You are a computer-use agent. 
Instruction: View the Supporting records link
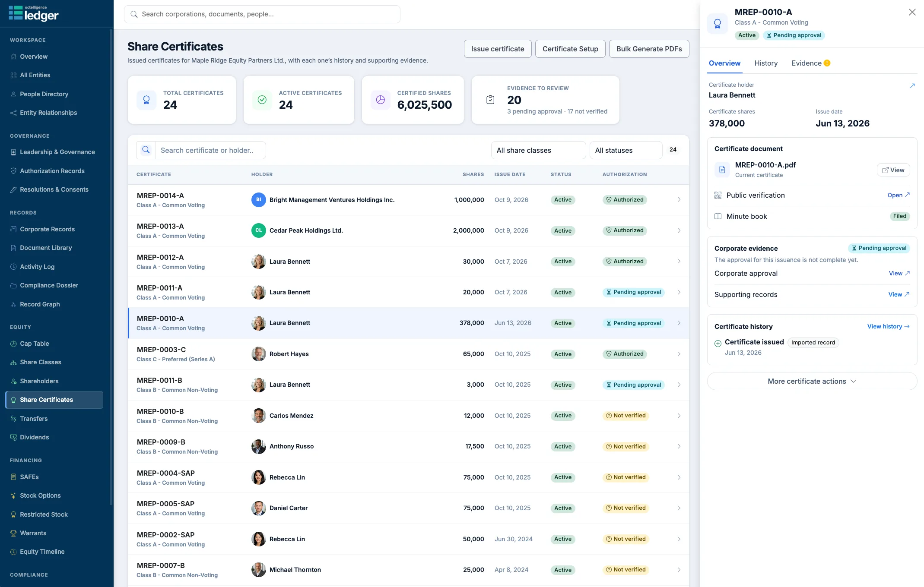[x=899, y=294]
